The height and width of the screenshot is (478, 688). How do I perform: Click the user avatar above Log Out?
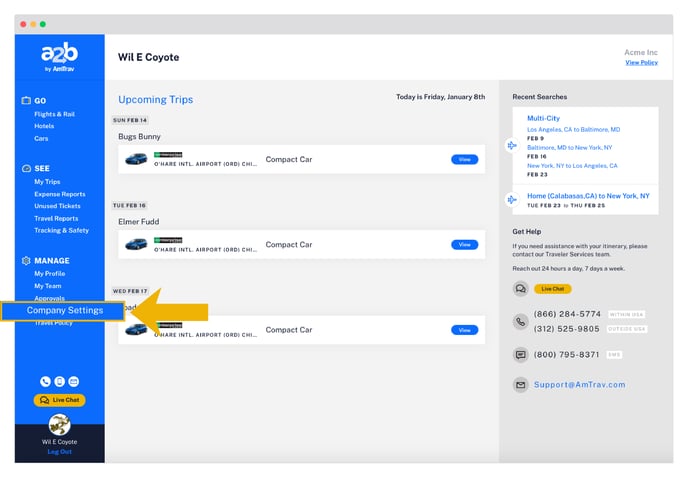(59, 424)
